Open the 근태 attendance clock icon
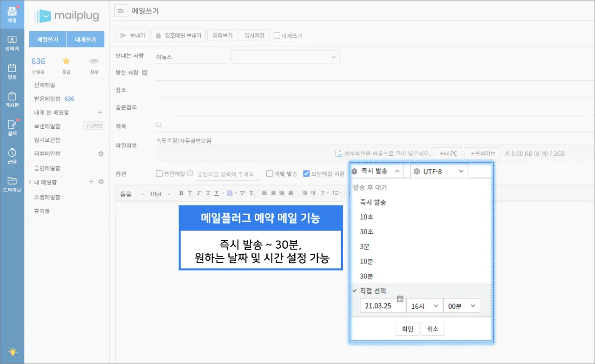This screenshot has height=364, width=595. tap(12, 156)
